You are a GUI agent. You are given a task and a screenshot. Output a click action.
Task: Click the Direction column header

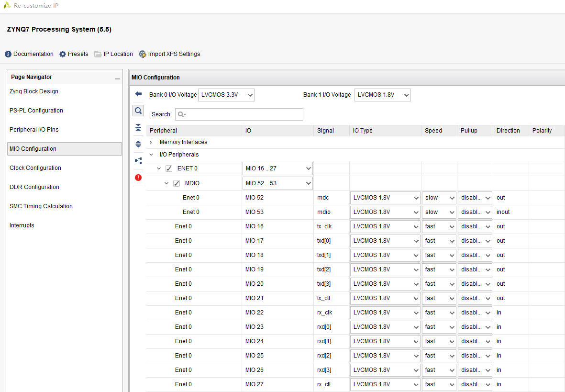coord(510,131)
